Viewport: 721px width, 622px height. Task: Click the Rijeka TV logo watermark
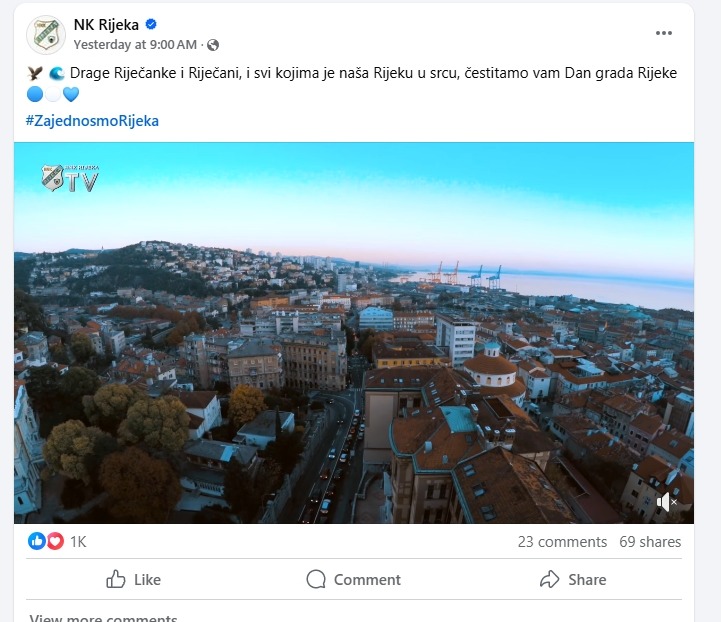(x=69, y=178)
